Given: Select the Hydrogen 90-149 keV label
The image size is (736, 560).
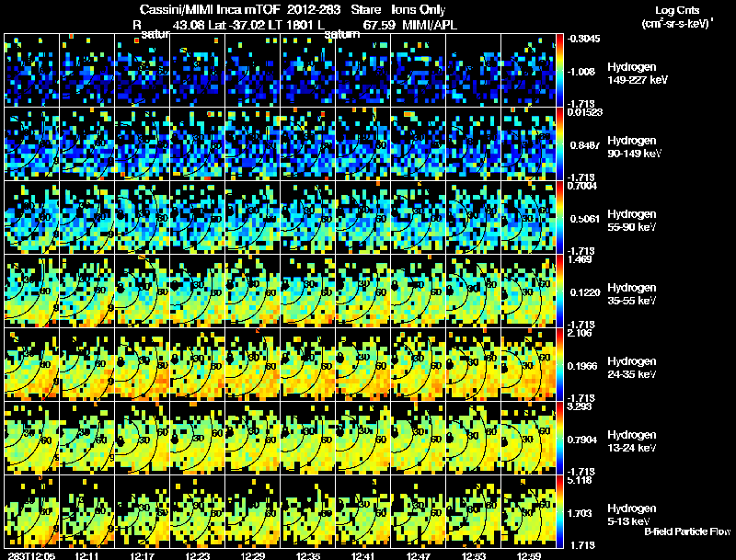Looking at the screenshot, I should point(634,147).
